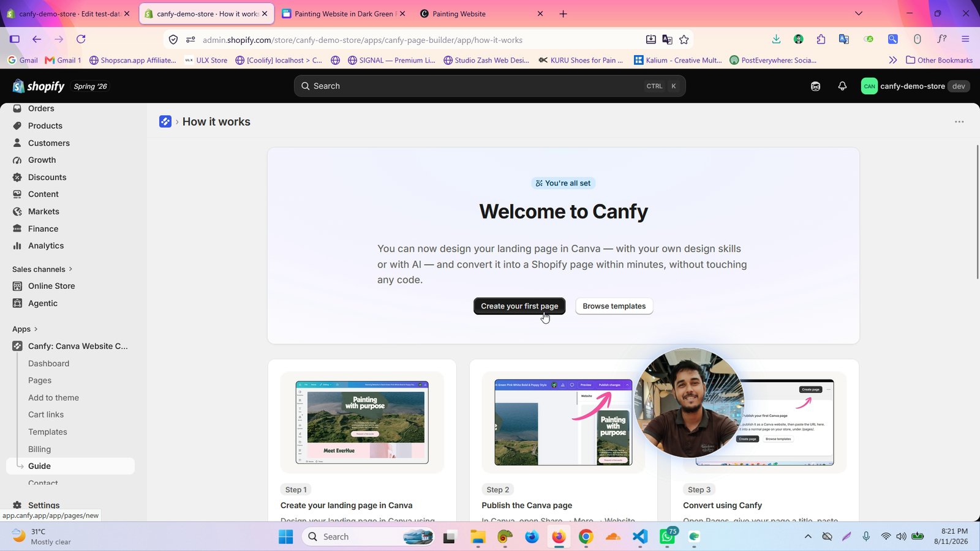Image resolution: width=980 pixels, height=551 pixels.
Task: Open WhatsApp from the taskbar
Action: pos(667,537)
